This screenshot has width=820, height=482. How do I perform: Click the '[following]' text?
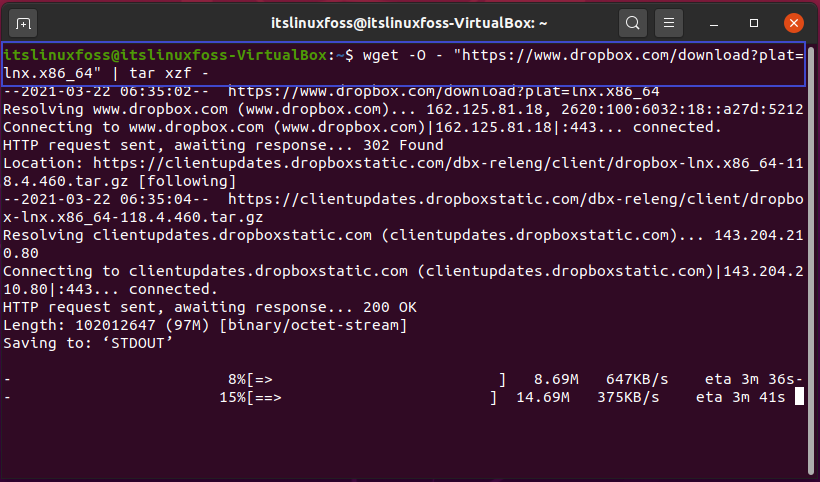(x=187, y=181)
